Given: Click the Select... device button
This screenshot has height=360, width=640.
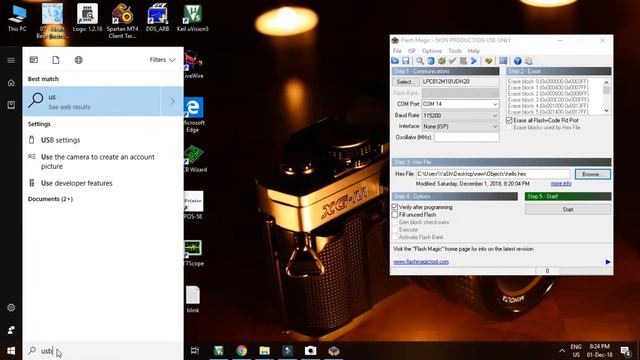Looking at the screenshot, I should 405,82.
